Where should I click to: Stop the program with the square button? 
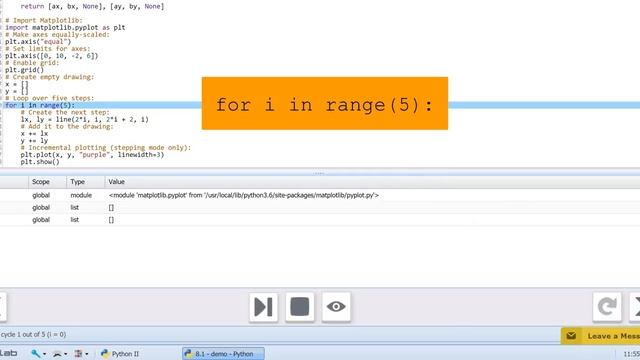[300, 307]
